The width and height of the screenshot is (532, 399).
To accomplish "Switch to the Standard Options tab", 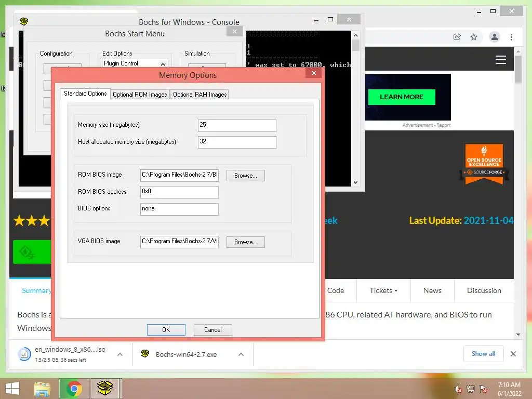I will click(x=85, y=94).
